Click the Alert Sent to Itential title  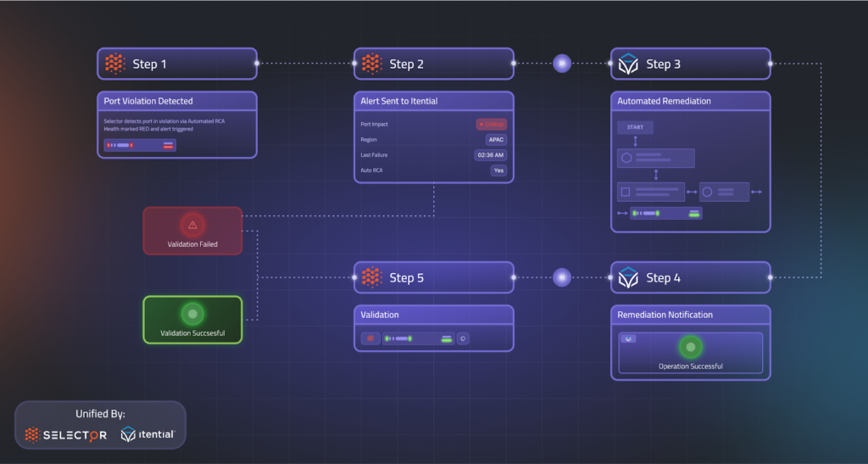399,101
